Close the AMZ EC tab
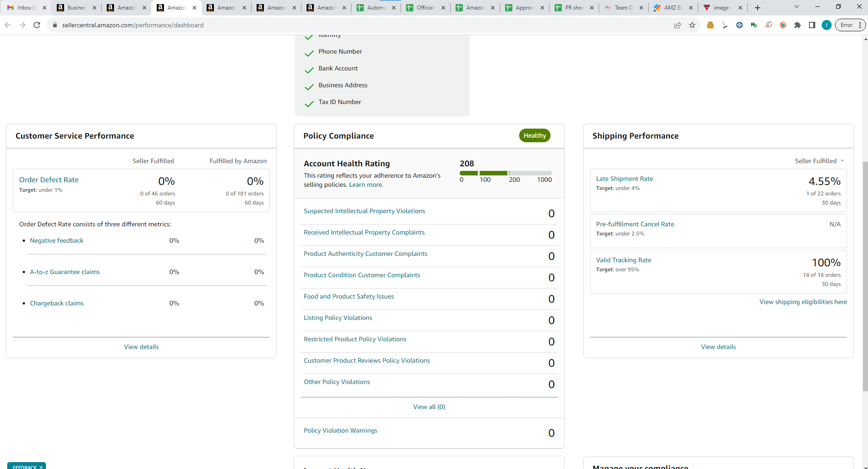 691,8
